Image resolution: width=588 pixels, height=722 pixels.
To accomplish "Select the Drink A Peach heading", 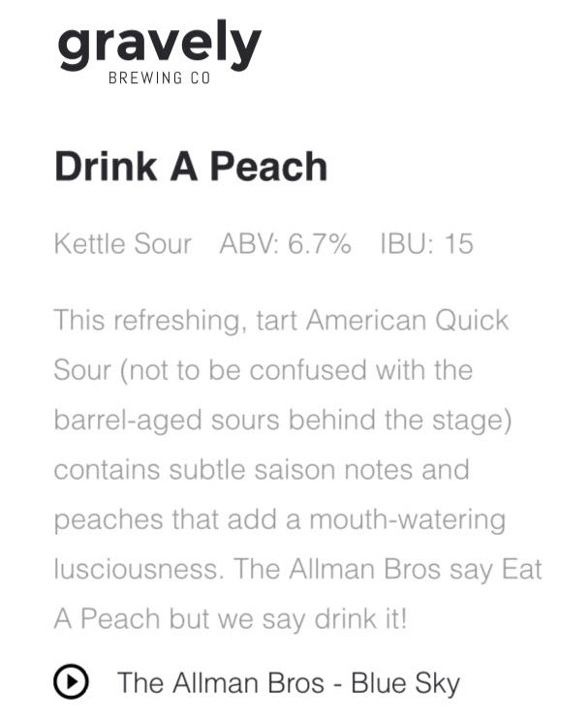I will 191,167.
